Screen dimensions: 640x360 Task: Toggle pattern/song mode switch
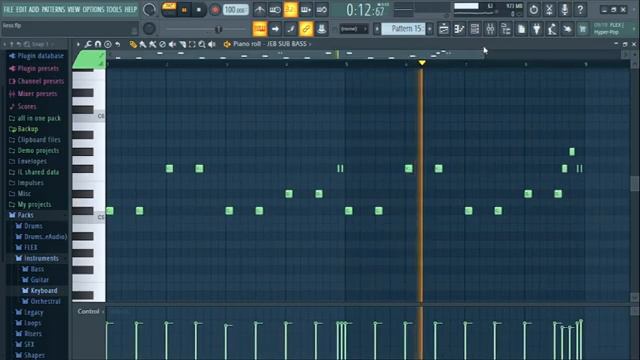169,9
